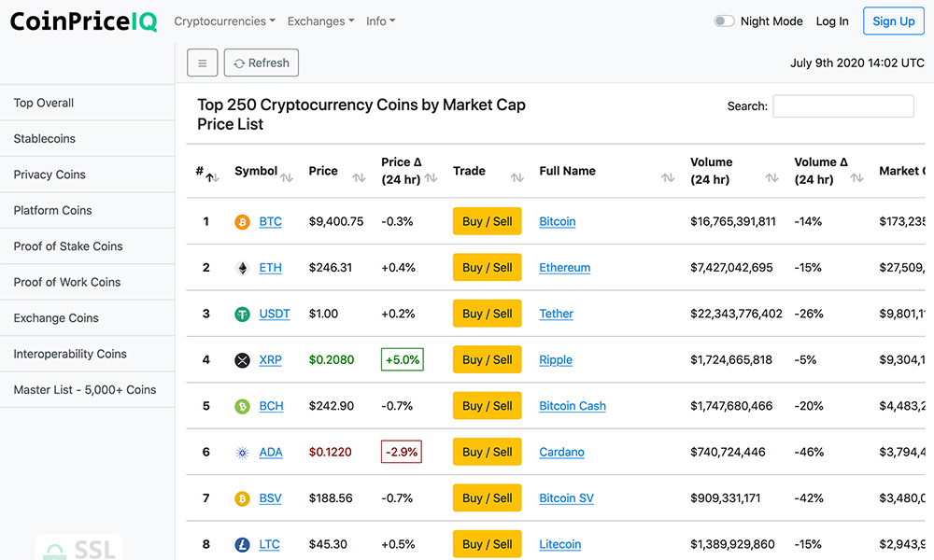Image resolution: width=934 pixels, height=560 pixels.
Task: Click the Bitcoin coin icon
Action: click(243, 222)
